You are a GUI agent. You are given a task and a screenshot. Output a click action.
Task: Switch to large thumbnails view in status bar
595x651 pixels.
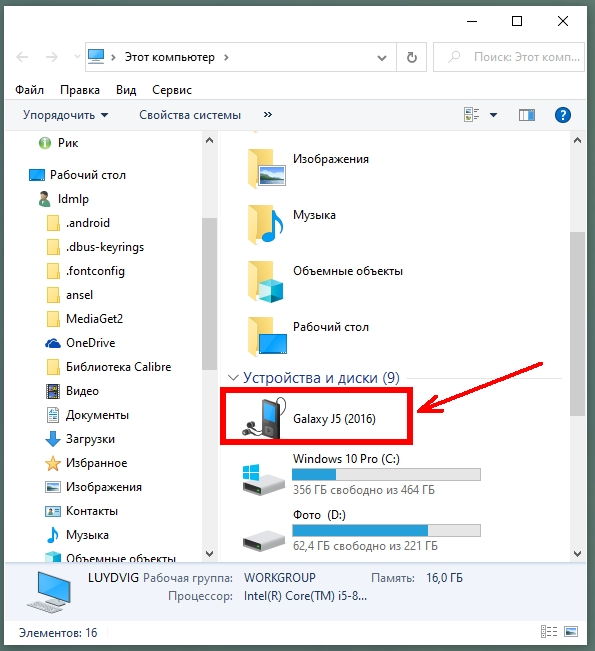pos(571,632)
